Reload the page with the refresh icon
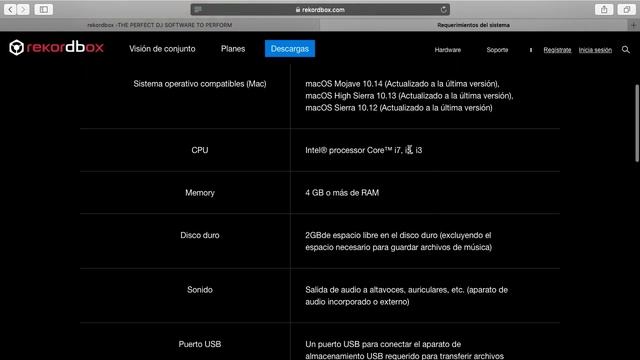The image size is (640, 360). coord(444,9)
